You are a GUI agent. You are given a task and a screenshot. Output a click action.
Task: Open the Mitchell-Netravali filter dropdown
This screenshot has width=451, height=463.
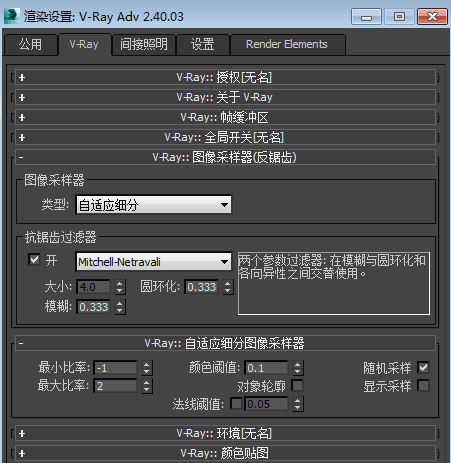[x=154, y=262]
